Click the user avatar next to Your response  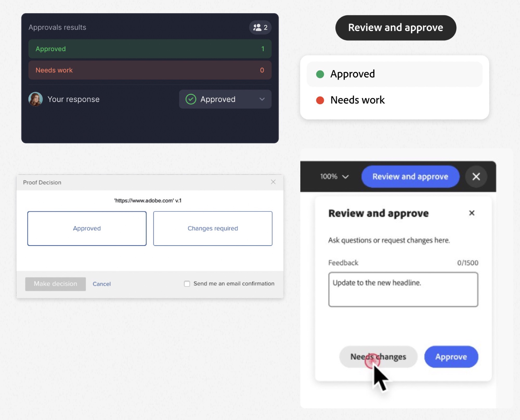click(x=35, y=99)
